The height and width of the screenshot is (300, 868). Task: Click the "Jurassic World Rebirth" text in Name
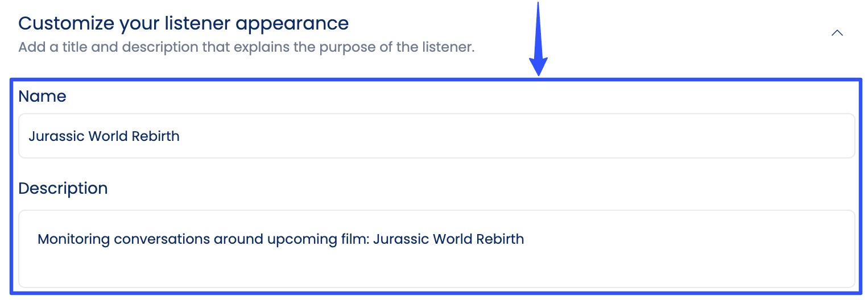pyautogui.click(x=104, y=136)
